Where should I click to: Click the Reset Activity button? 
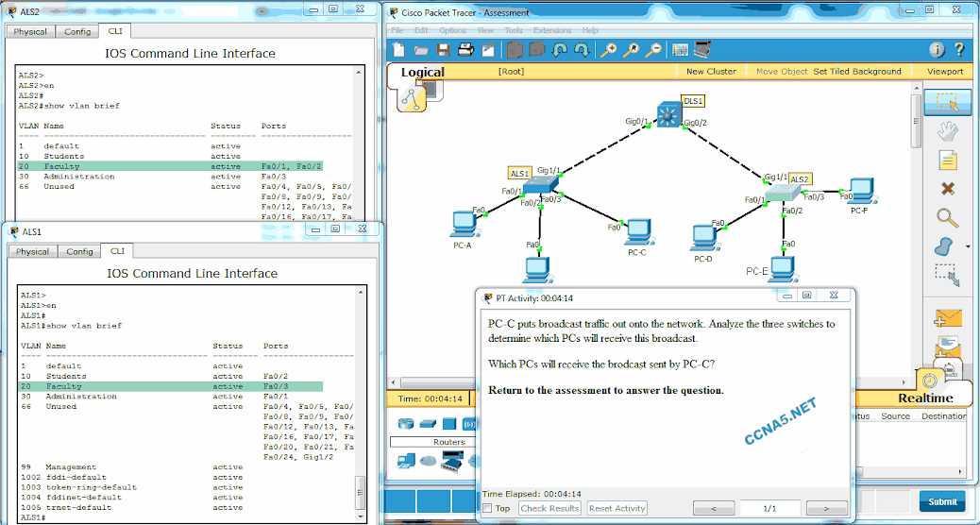point(617,508)
